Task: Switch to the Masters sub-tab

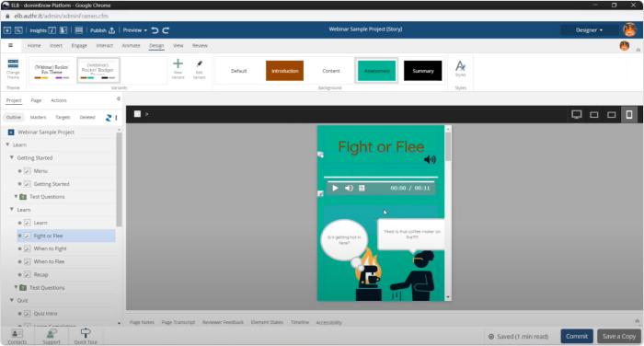Action: tap(39, 118)
